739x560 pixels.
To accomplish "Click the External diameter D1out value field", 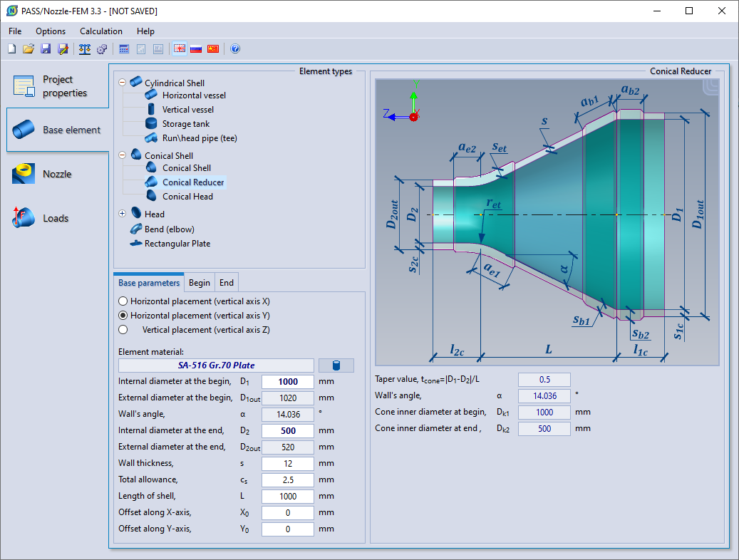I will pyautogui.click(x=287, y=398).
